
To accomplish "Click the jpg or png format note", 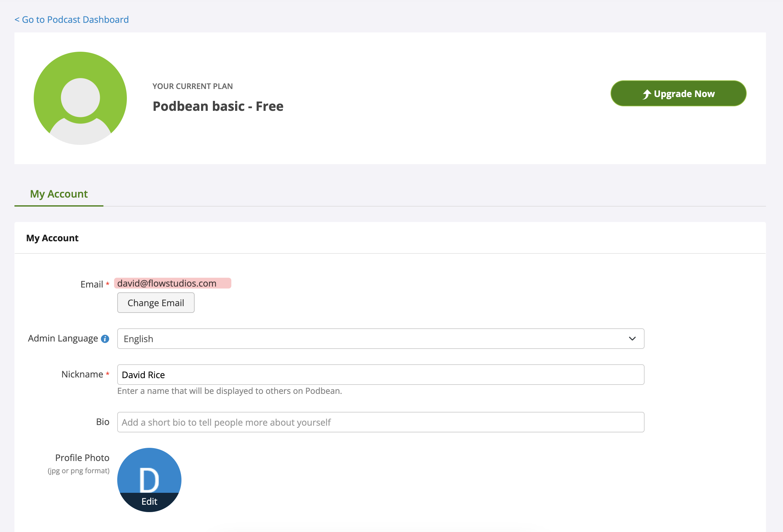I will pos(78,471).
